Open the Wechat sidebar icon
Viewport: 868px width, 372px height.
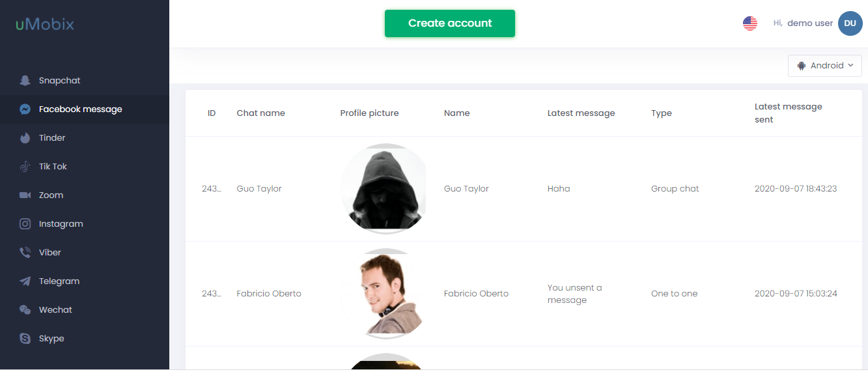[25, 310]
